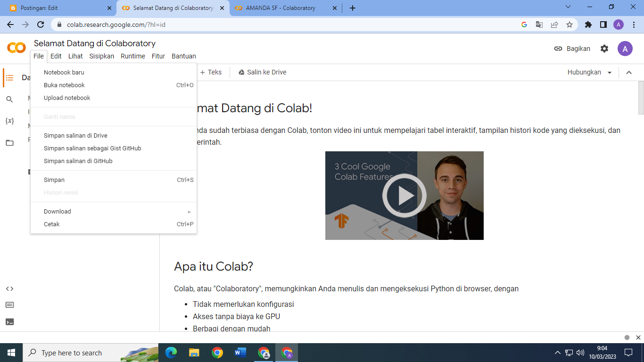Open the Lihat menu

[x=75, y=56]
